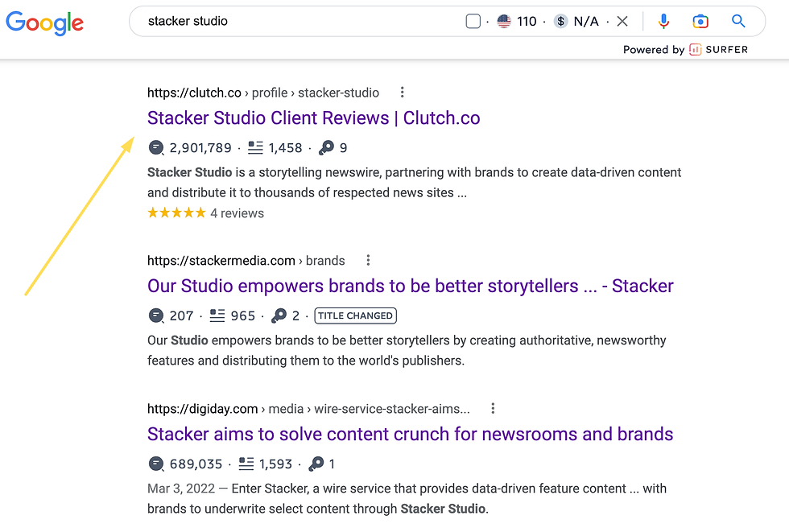Click the 'Powered by' label
This screenshot has height=532, width=789.
654,49
